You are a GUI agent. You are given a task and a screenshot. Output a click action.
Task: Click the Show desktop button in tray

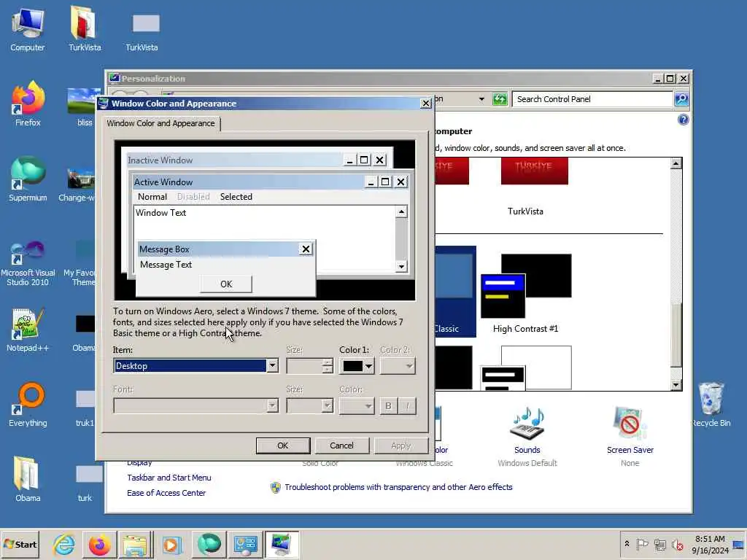coord(739,544)
